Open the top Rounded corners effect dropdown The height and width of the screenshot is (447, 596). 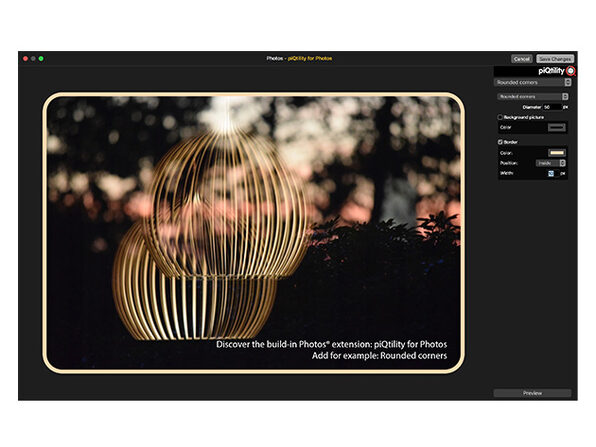[533, 82]
